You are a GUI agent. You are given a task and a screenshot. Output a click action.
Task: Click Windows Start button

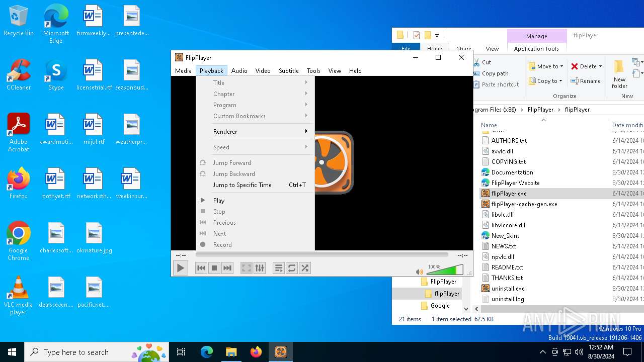[x=12, y=352]
